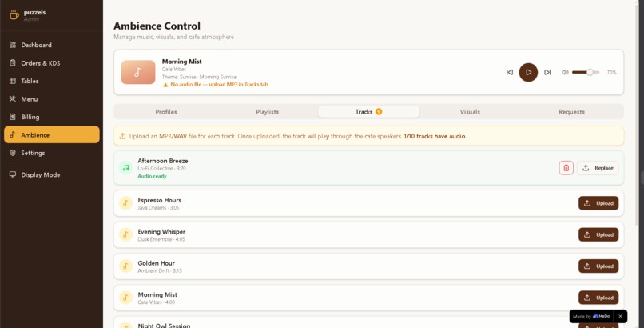Screen dimensions: 644x328
Task: Click the Morning Mist album art thumbnail
Action: [x=138, y=72]
